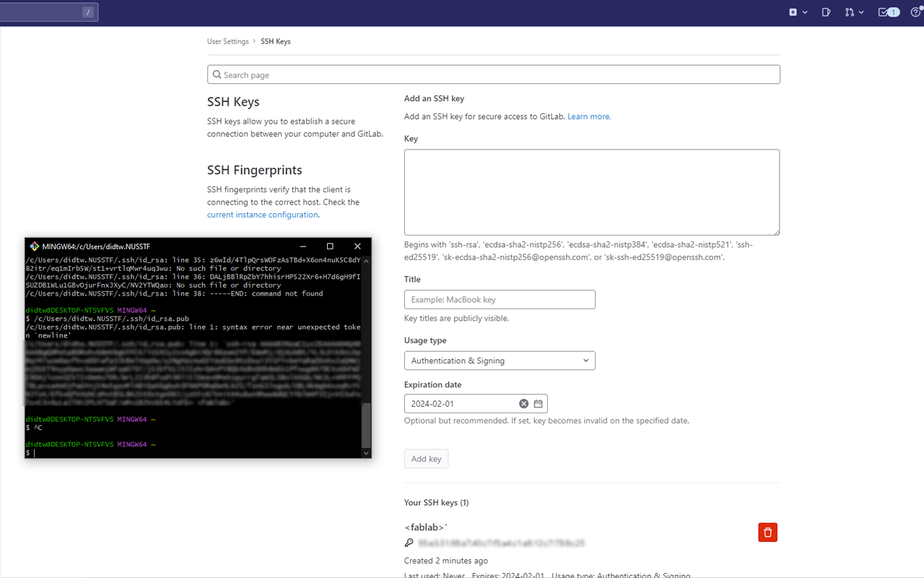This screenshot has width=924, height=578.
Task: Click the terminal line '$ ^C'
Action: coord(34,428)
